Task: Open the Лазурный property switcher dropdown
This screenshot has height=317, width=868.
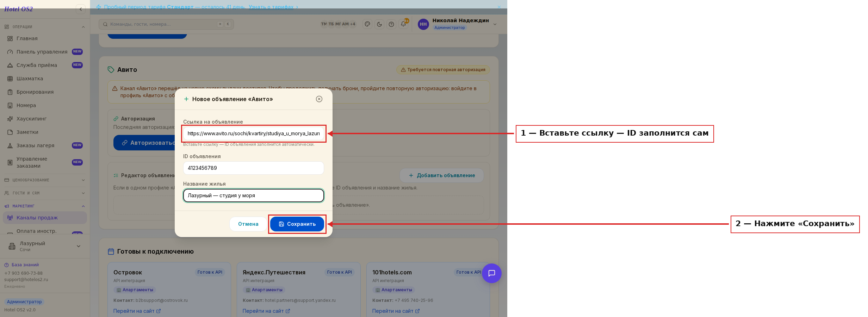Action: coord(45,246)
